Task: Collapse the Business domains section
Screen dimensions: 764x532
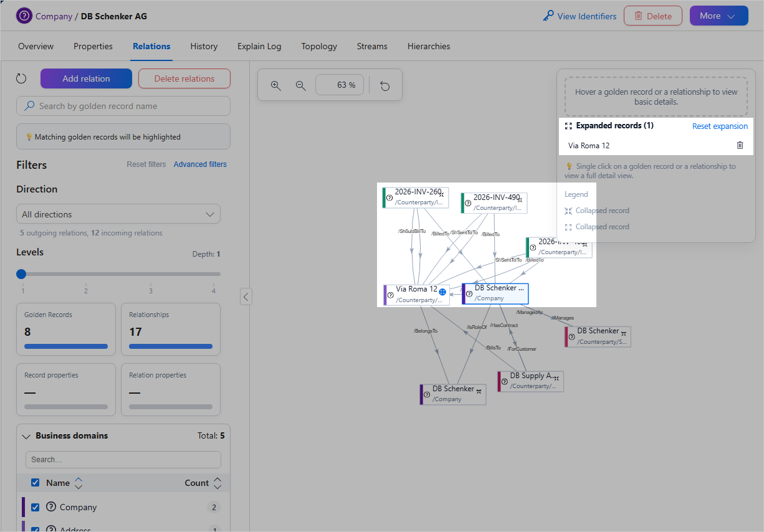Action: pyautogui.click(x=26, y=436)
